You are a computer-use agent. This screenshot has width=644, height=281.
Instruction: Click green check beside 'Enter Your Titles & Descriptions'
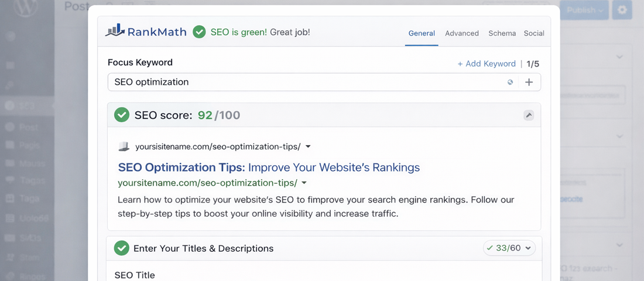click(x=122, y=248)
